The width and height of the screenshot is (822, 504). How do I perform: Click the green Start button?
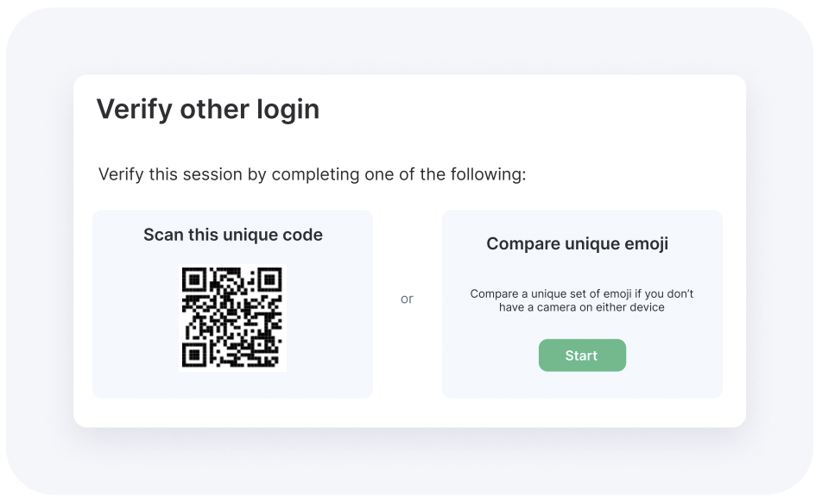tap(582, 356)
